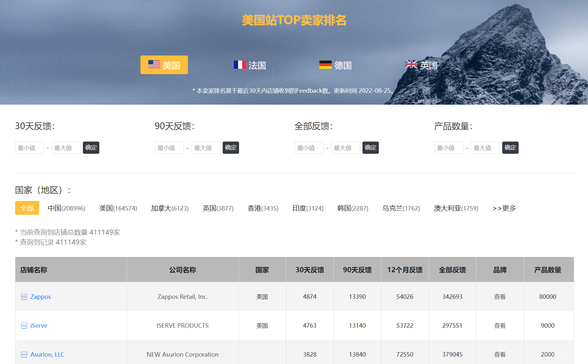The height and width of the screenshot is (364, 588).
Task: Focus the 90天反馈 minimum value field
Action: (169, 148)
